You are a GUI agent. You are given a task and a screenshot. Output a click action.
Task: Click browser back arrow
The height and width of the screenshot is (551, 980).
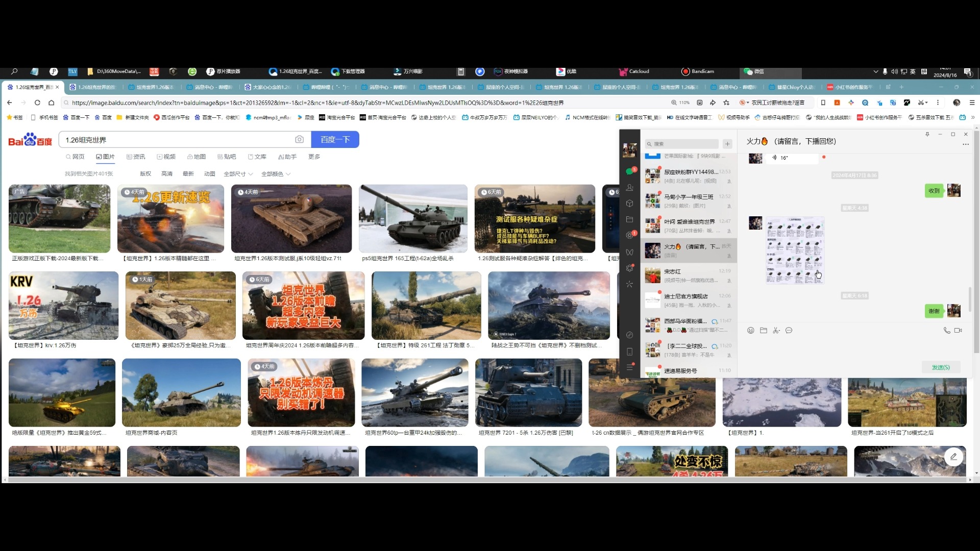coord(9,103)
